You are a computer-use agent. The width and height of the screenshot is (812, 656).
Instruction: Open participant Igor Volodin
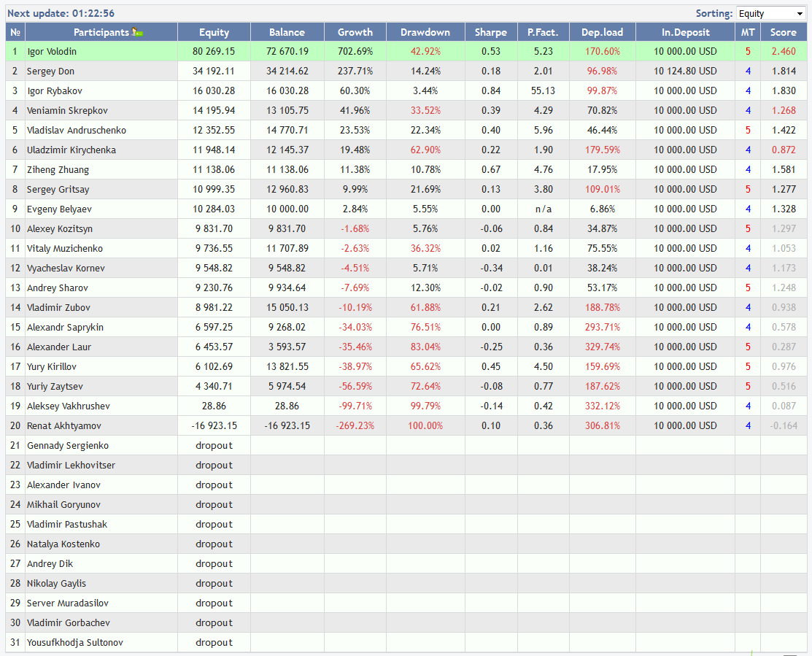(x=52, y=51)
